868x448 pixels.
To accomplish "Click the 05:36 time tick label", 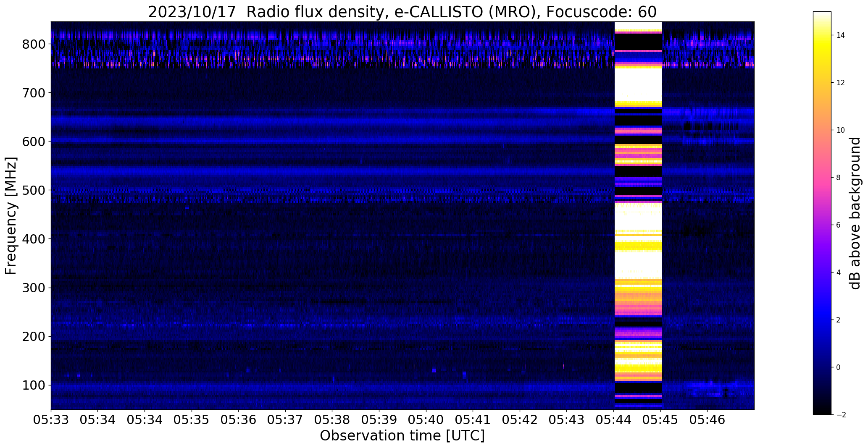I will point(239,419).
